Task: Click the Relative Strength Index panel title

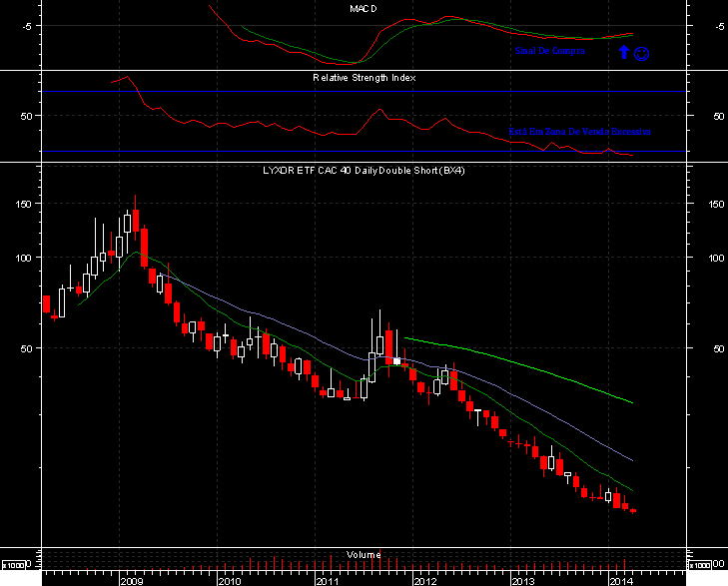Action: (364, 78)
